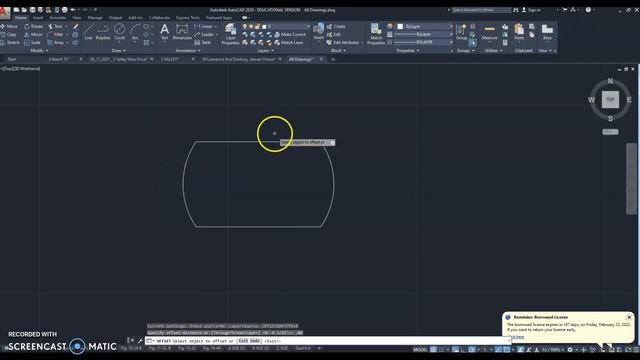Switch to the Insert ribbon tab
The width and height of the screenshot is (640, 360).
pos(38,18)
